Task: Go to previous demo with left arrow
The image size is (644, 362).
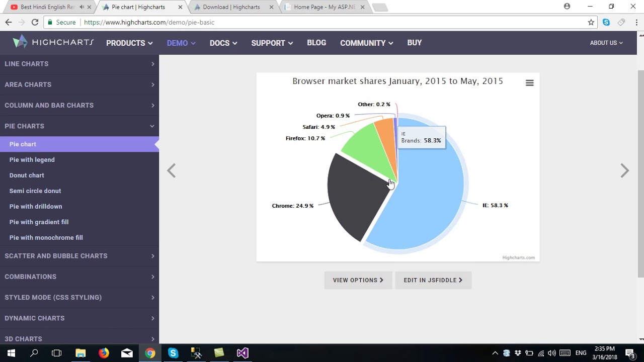Action: tap(171, 170)
